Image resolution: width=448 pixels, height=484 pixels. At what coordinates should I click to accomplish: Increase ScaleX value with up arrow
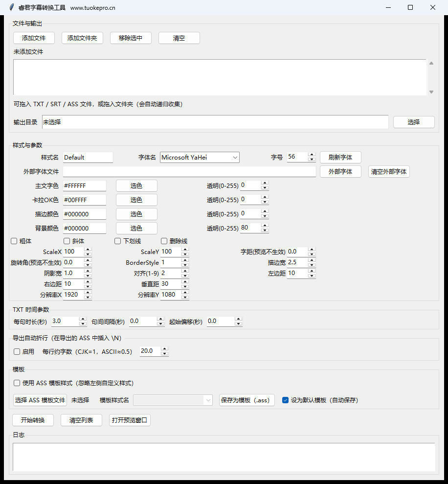point(88,250)
